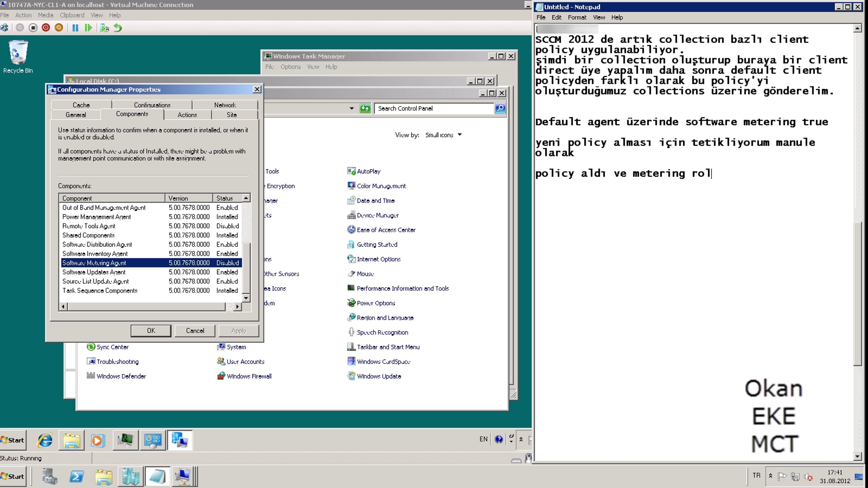The height and width of the screenshot is (488, 868).
Task: Click OK in Configuration Manager Properties
Action: tap(151, 331)
